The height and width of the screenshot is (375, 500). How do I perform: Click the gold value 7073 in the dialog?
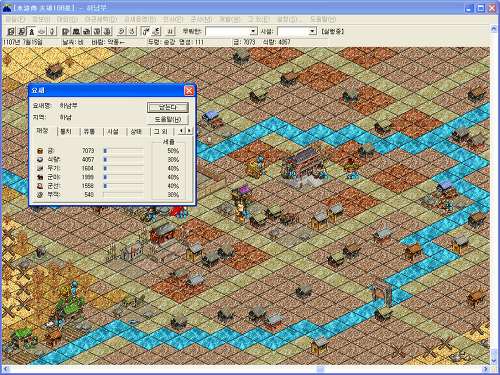(x=88, y=151)
